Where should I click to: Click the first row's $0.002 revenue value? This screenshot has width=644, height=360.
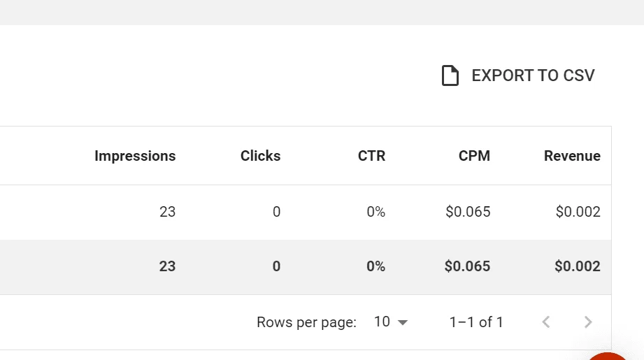point(578,212)
